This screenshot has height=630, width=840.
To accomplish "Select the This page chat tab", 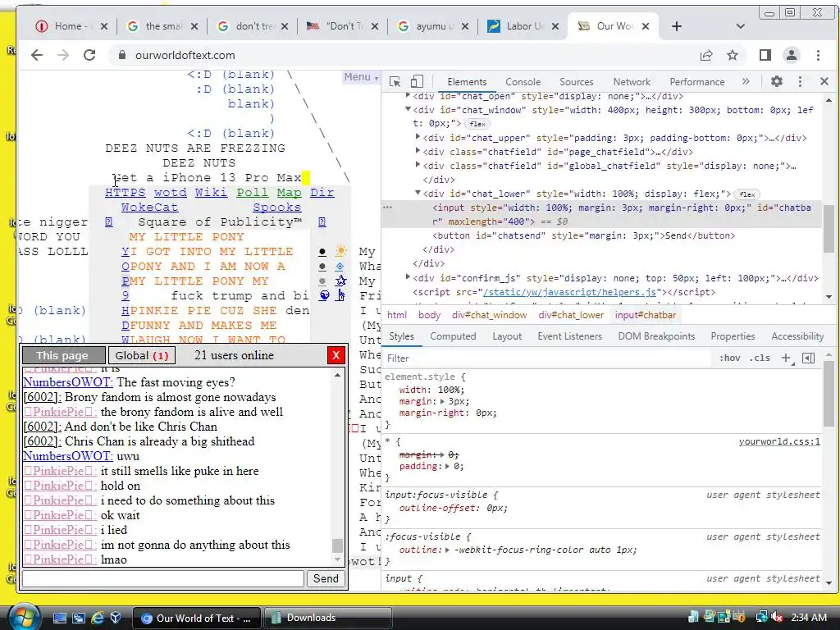I will (x=62, y=355).
